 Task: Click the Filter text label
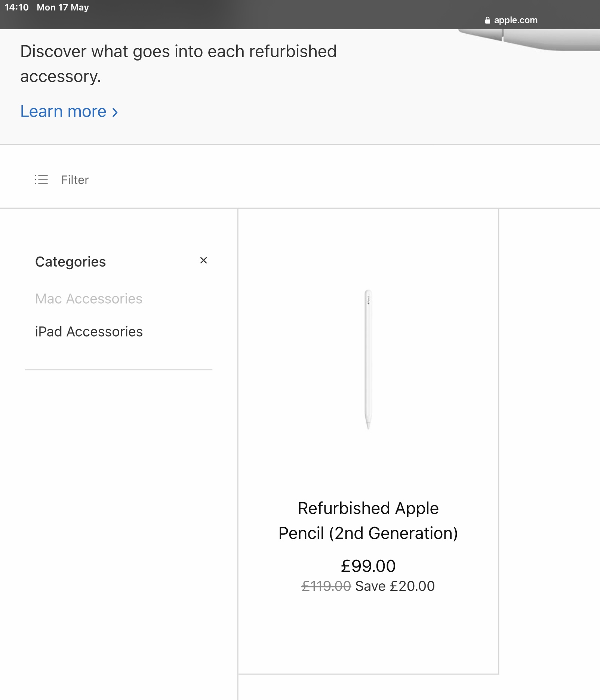(75, 180)
